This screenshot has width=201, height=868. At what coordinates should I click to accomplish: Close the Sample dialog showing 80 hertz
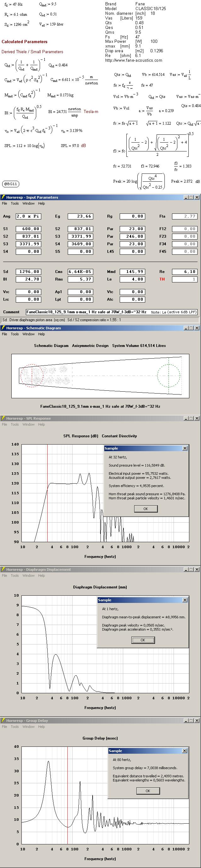tap(185, 751)
